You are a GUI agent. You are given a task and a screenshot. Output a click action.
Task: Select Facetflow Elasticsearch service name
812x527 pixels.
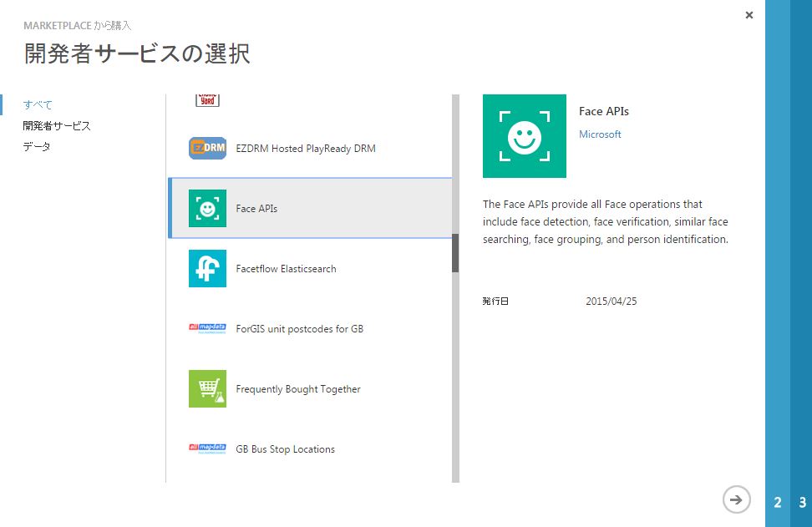[286, 269]
